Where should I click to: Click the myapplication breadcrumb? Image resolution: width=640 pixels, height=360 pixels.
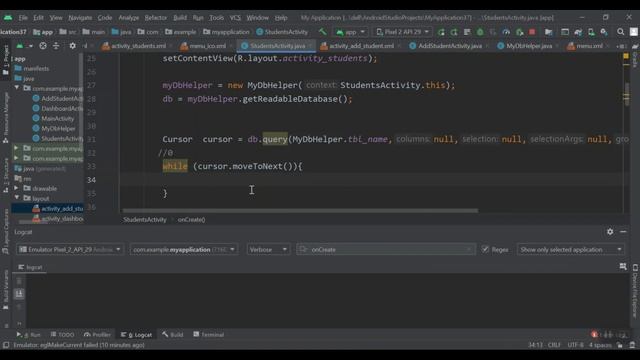tap(226, 32)
